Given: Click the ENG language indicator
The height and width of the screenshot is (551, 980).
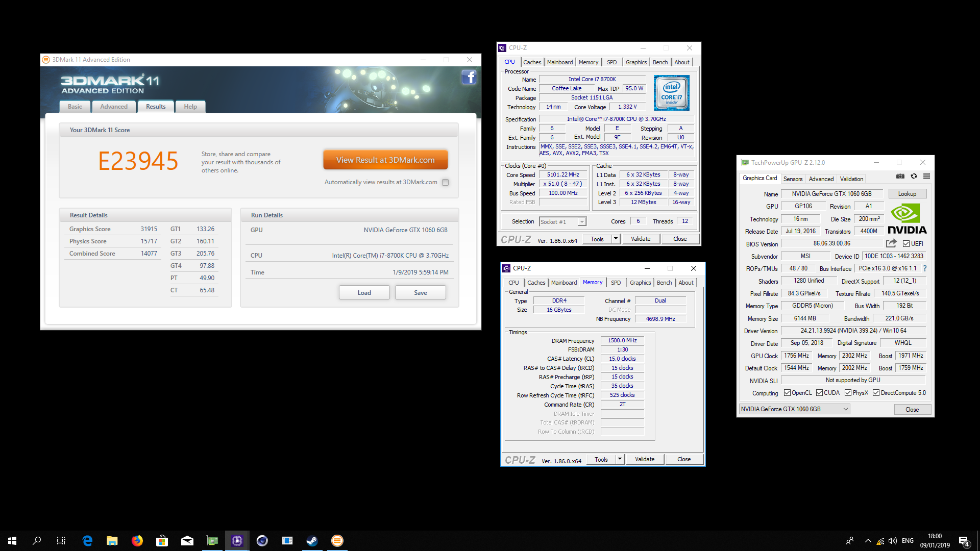Looking at the screenshot, I should (908, 541).
